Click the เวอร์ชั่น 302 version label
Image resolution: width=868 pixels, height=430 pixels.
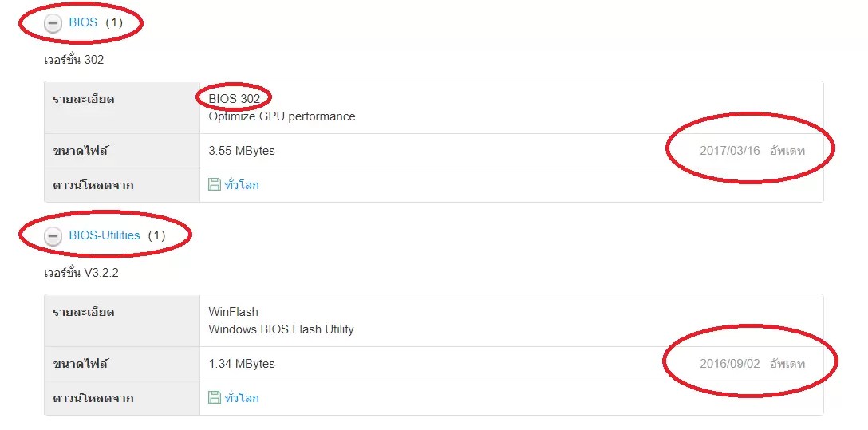pos(73,60)
